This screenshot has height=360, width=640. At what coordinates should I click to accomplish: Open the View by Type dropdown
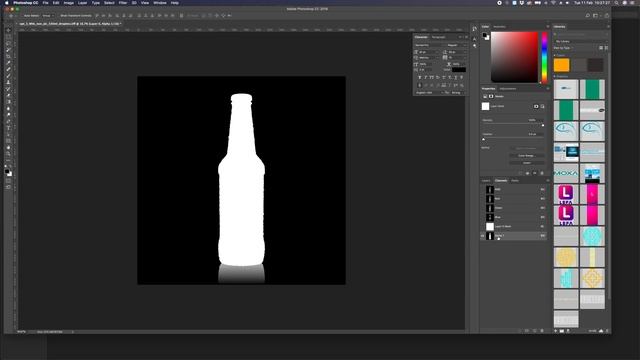[x=564, y=48]
